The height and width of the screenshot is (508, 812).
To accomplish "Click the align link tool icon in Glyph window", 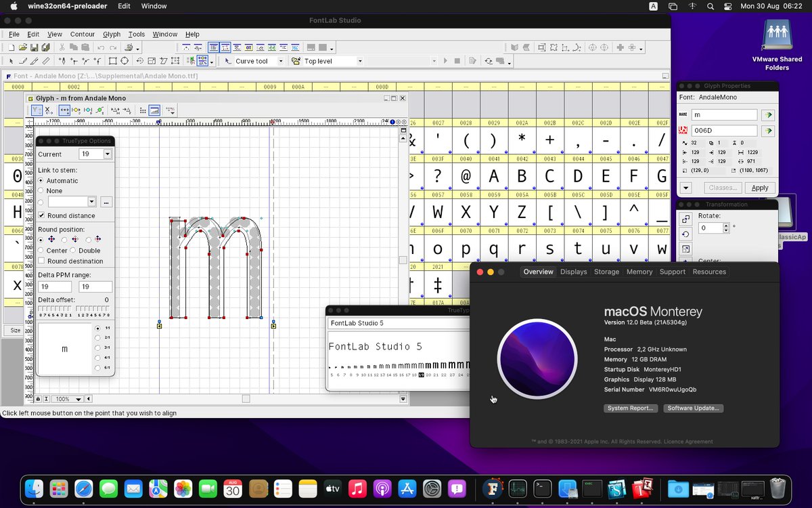I will [64, 110].
